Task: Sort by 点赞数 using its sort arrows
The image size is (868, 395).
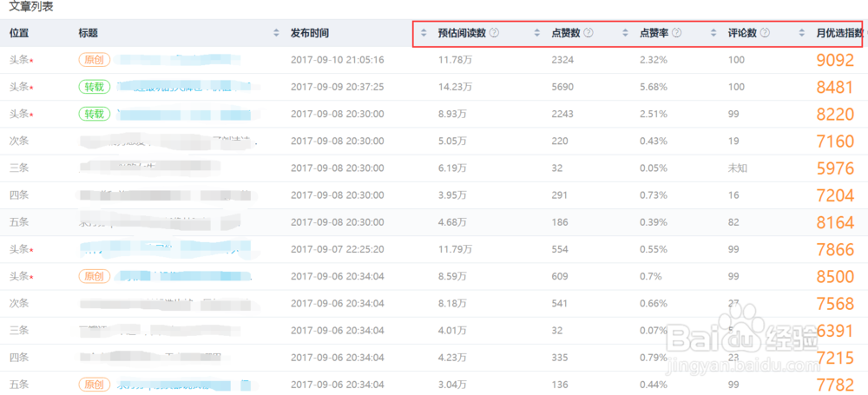Action: click(x=626, y=33)
